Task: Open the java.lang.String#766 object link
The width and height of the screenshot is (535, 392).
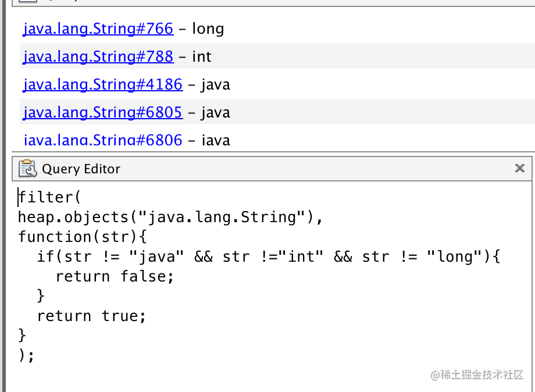Action: 98,28
